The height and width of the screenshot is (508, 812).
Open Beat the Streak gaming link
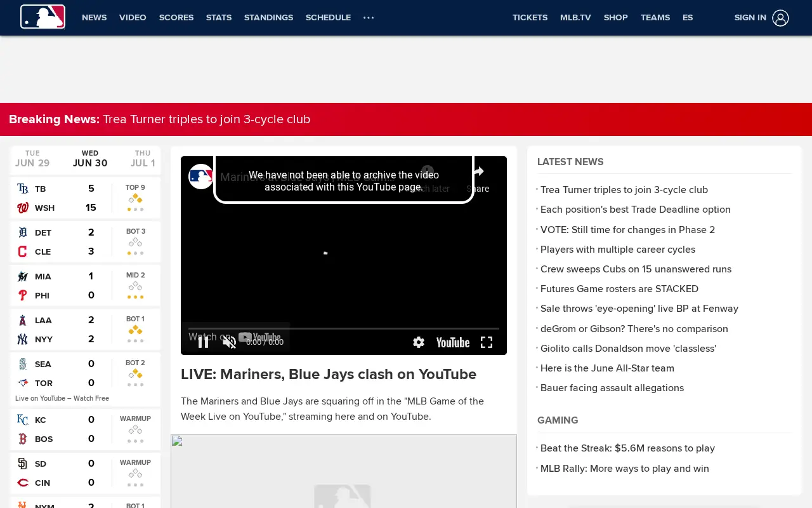click(627, 448)
